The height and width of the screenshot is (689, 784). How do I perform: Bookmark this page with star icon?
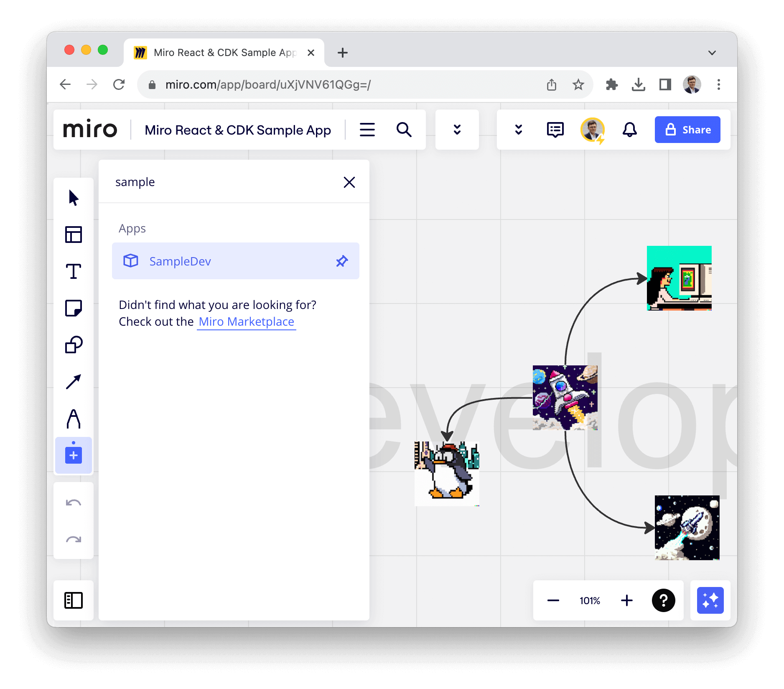[x=578, y=85]
